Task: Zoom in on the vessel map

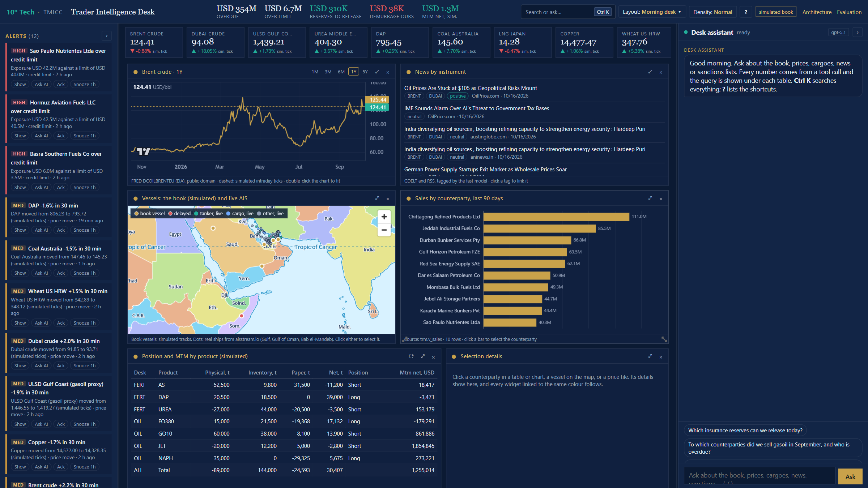Action: (384, 217)
